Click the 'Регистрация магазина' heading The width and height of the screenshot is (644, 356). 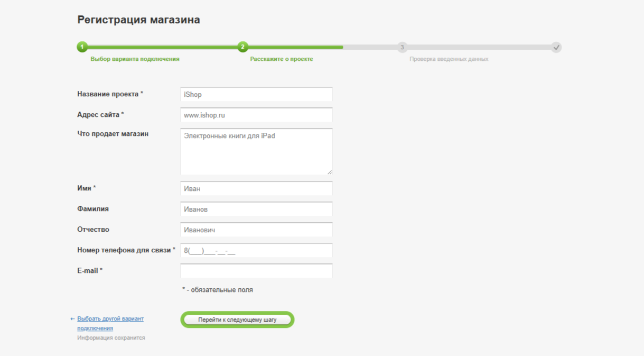138,20
